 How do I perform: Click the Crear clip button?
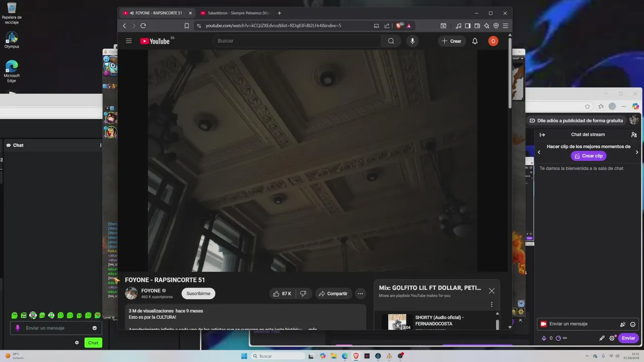(x=589, y=156)
